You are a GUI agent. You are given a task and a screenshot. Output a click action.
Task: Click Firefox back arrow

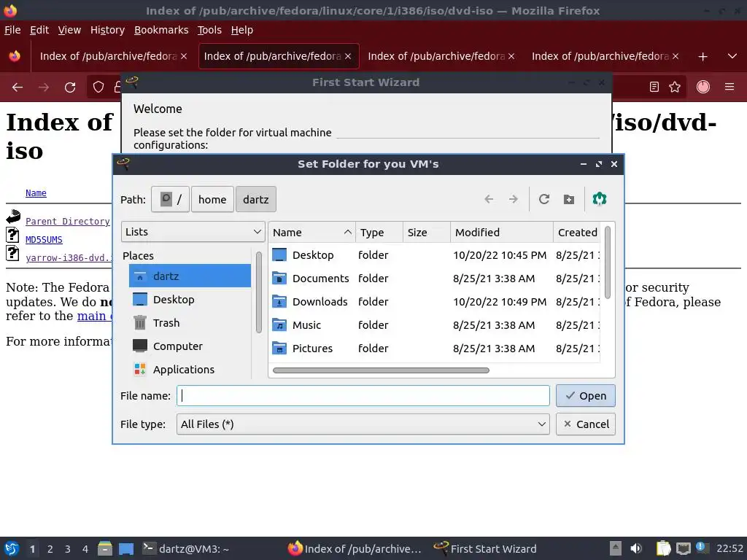(x=18, y=87)
